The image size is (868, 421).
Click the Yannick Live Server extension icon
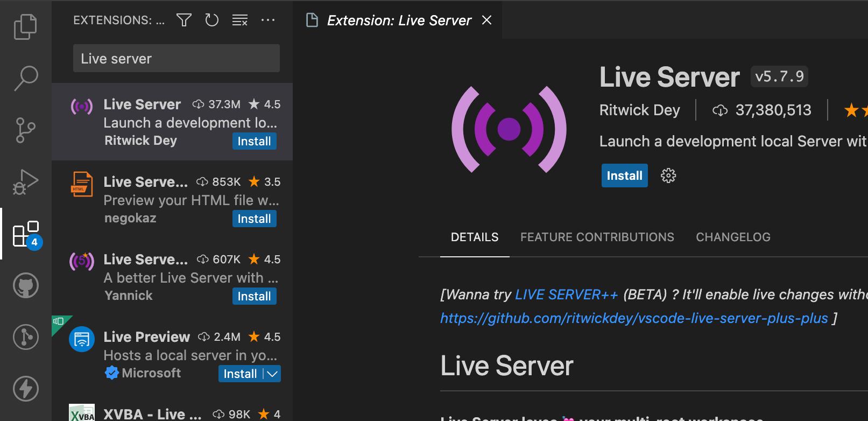pos(82,261)
